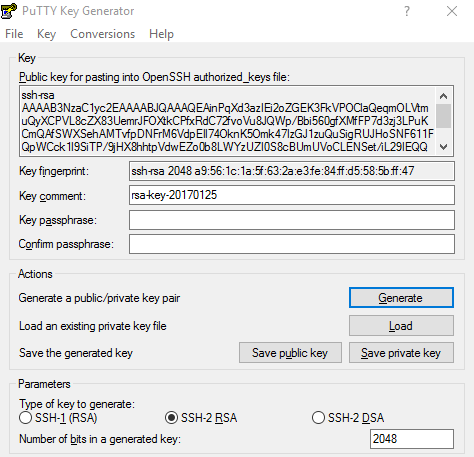Screen dimensions: 474x457
Task: Click Load to open a private key
Action: 401,326
